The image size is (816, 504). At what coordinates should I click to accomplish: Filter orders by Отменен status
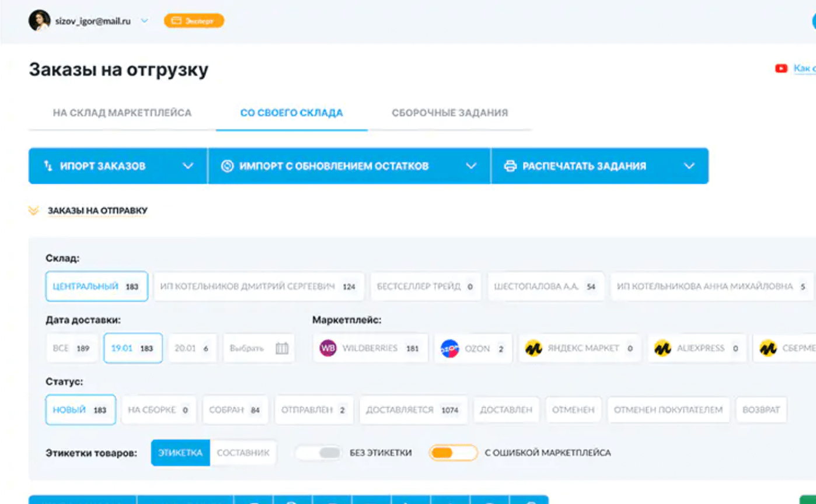573,410
